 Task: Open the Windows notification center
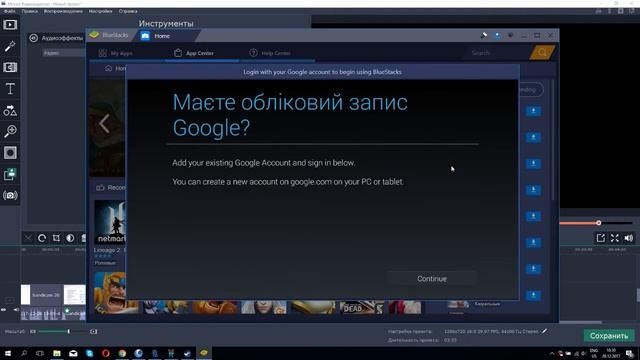click(x=630, y=353)
